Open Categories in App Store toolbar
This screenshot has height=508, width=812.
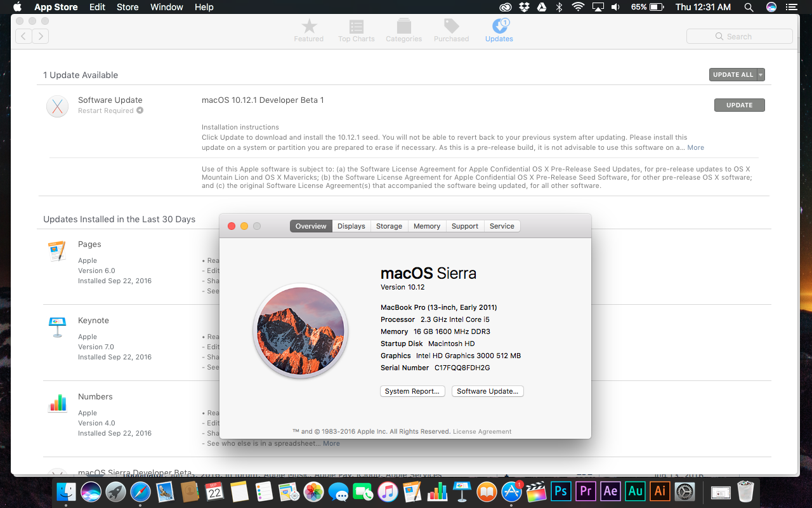click(404, 30)
